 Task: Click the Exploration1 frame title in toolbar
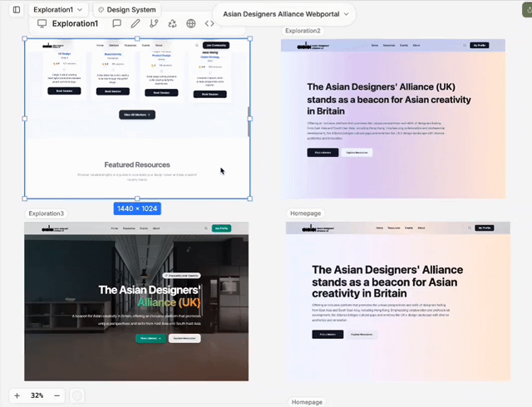pos(75,23)
